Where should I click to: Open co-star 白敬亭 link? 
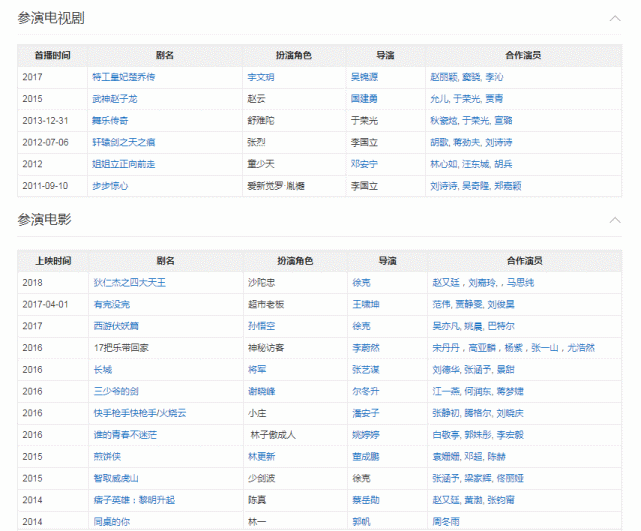coord(446,435)
